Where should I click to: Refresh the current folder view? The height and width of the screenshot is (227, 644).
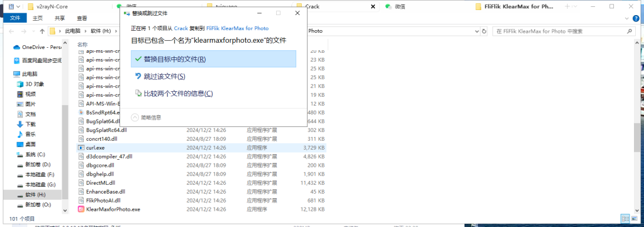[485, 31]
